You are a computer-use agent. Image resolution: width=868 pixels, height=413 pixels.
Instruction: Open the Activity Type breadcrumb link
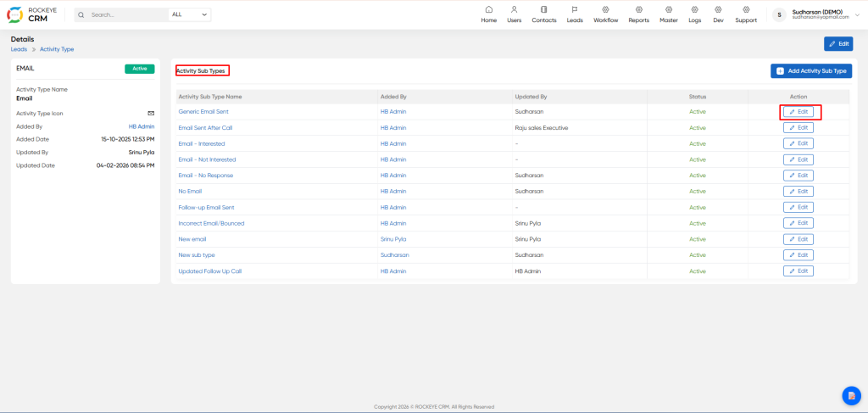[x=57, y=49]
